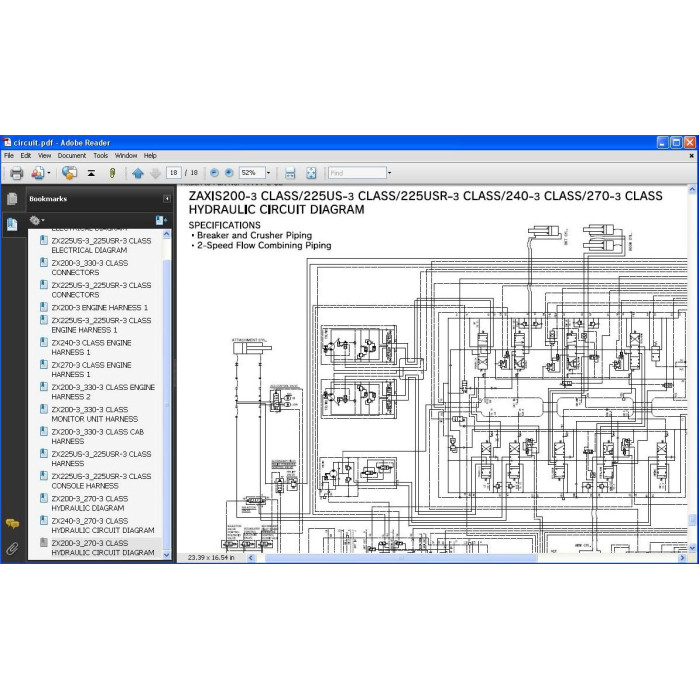The height and width of the screenshot is (700, 700).
Task: Open the Pages panel icon in sidebar
Action: coord(12,199)
